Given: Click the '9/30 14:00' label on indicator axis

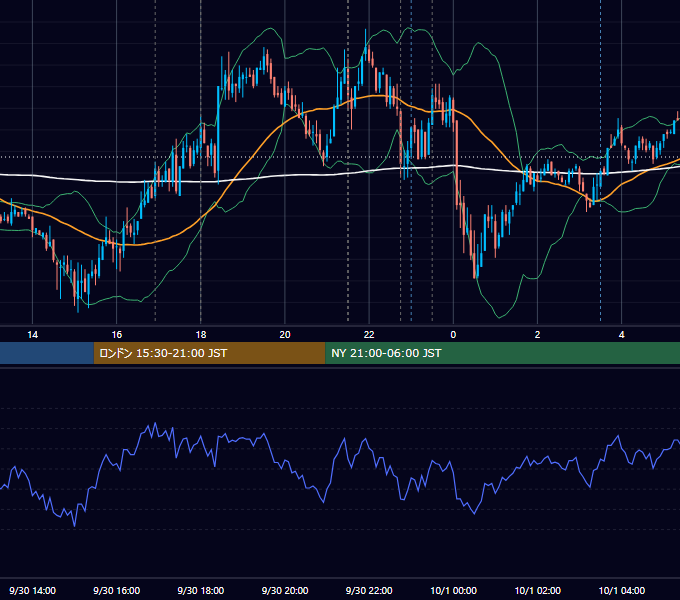Looking at the screenshot, I should pyautogui.click(x=33, y=590).
